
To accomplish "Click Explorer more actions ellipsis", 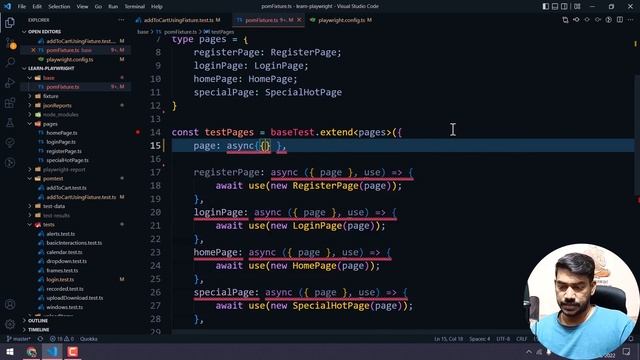I will point(121,20).
